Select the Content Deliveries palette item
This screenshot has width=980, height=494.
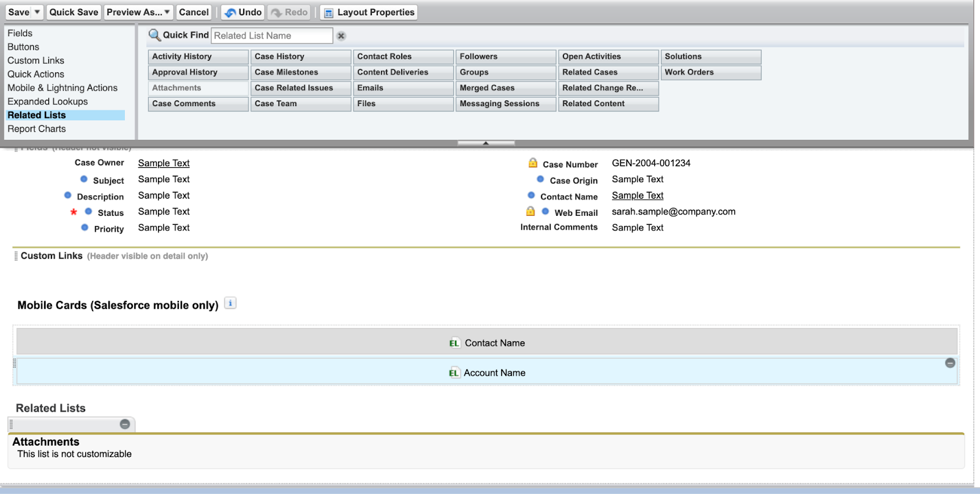(x=403, y=72)
